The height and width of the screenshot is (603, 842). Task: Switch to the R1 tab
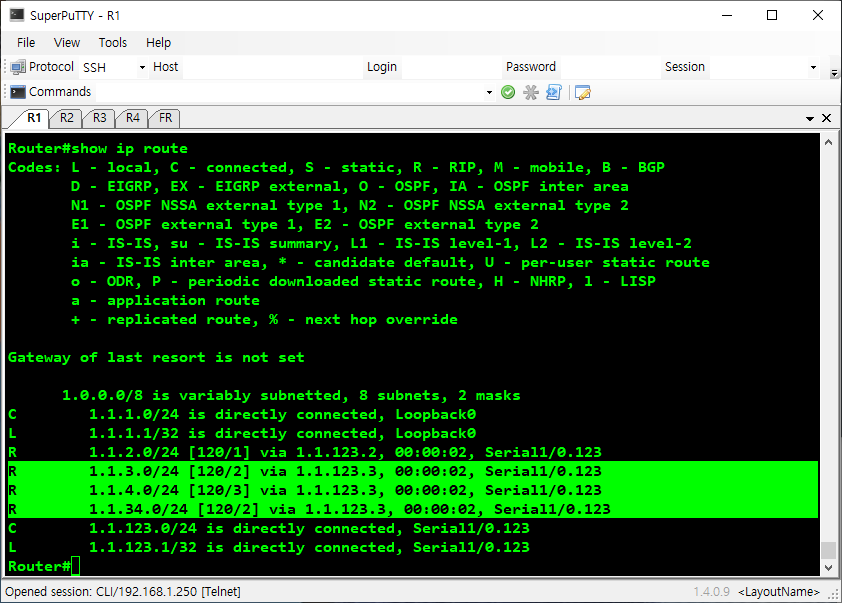click(x=34, y=118)
